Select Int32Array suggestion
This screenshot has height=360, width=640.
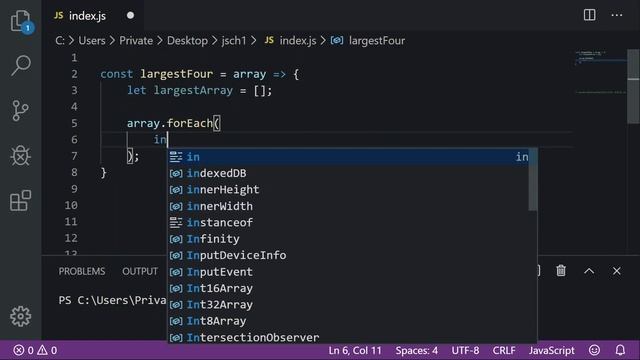(348, 304)
